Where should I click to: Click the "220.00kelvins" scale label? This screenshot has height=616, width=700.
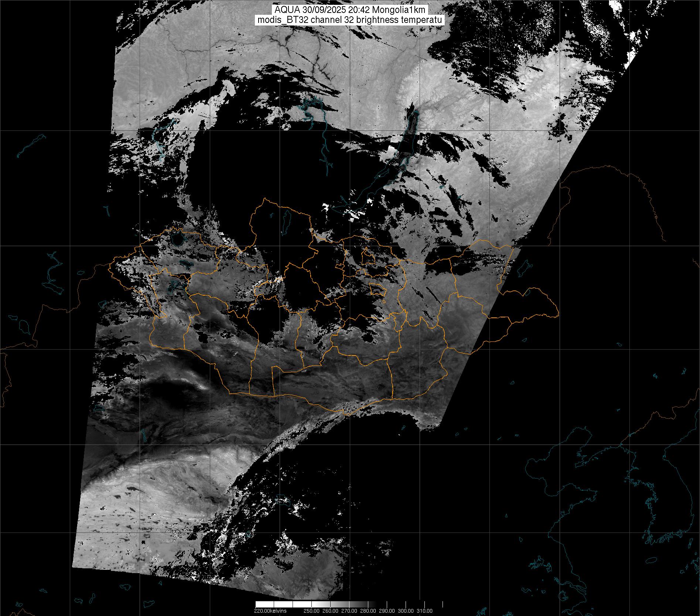(270, 611)
